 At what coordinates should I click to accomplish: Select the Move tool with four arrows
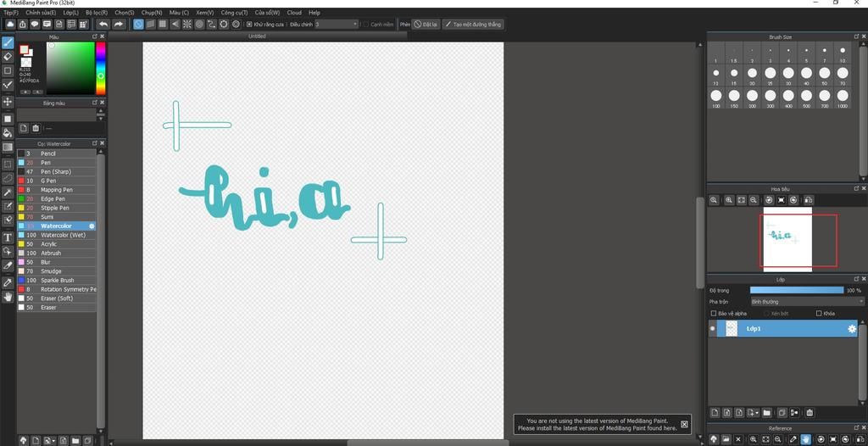8,102
